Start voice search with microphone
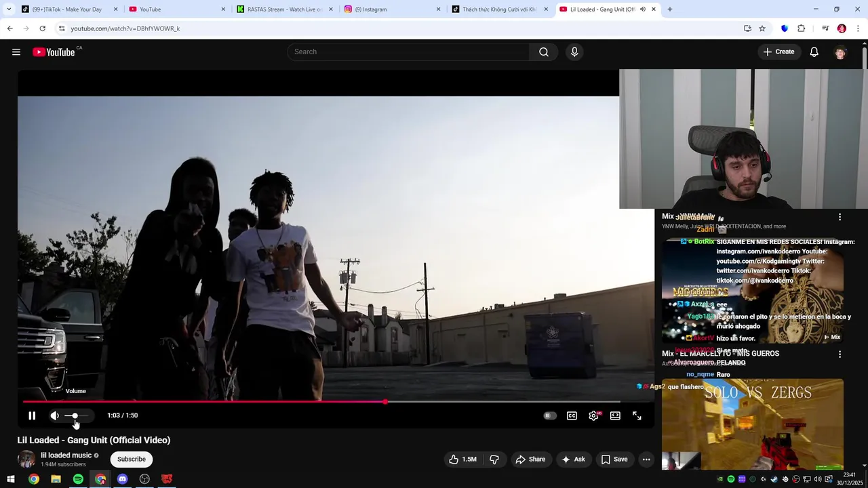The height and width of the screenshot is (488, 868). 574,52
